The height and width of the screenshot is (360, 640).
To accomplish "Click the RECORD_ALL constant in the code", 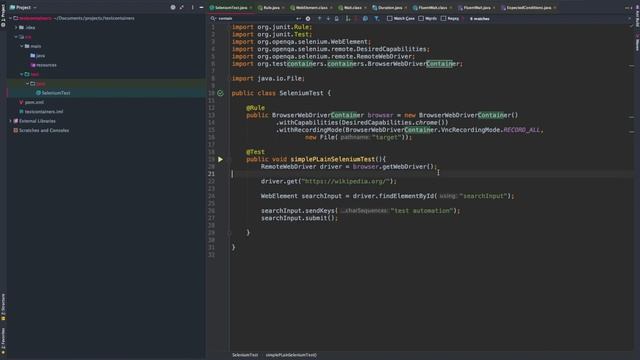I will [521, 130].
